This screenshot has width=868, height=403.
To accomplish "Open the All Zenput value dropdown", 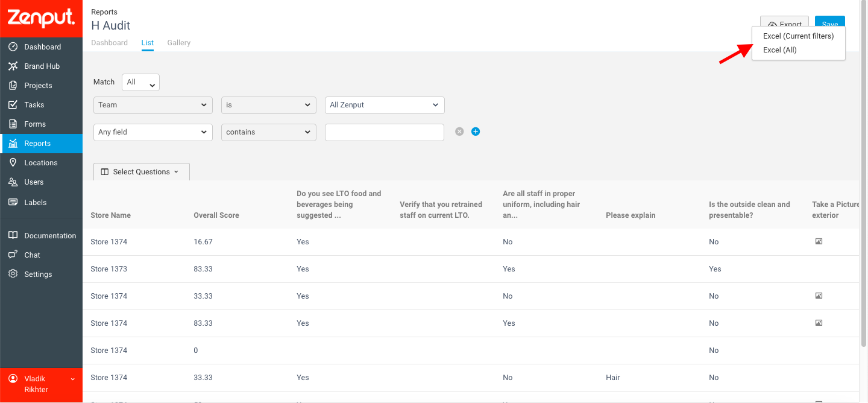I will click(385, 105).
